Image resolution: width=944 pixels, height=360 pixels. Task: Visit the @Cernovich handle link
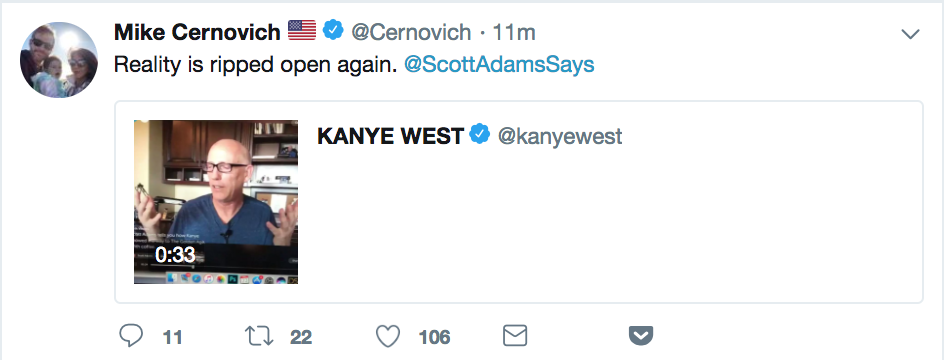click(411, 32)
